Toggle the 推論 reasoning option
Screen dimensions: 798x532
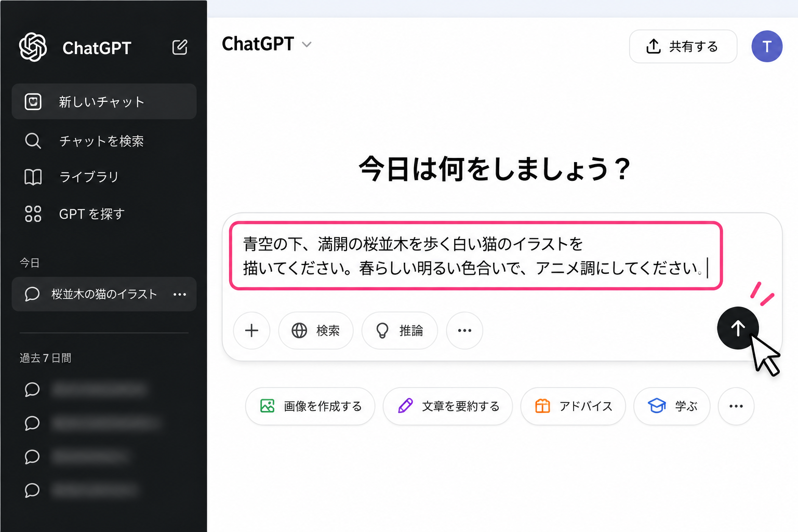[400, 330]
